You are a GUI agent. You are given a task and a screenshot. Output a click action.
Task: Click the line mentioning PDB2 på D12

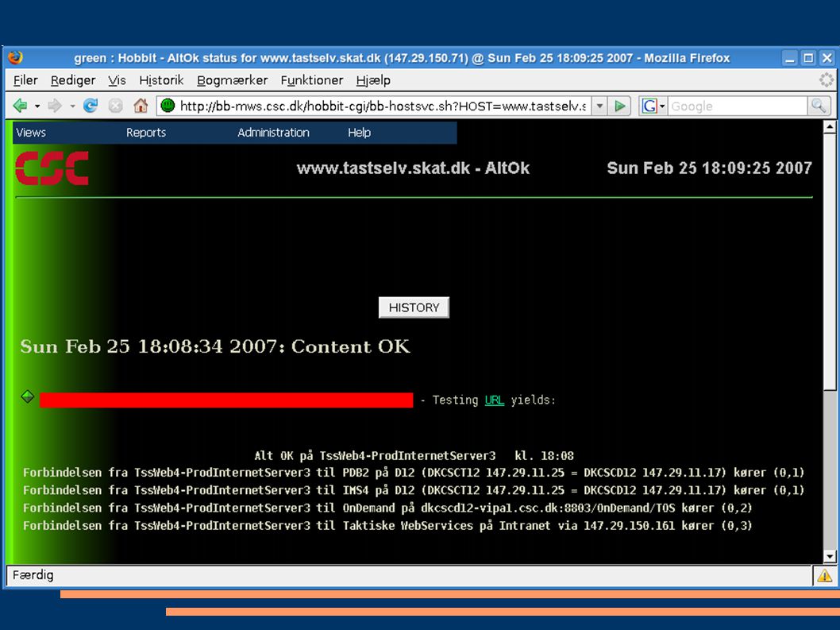coord(414,473)
